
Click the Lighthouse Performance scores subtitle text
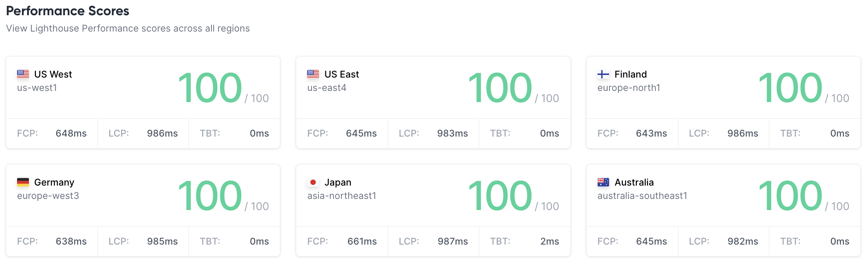(128, 29)
